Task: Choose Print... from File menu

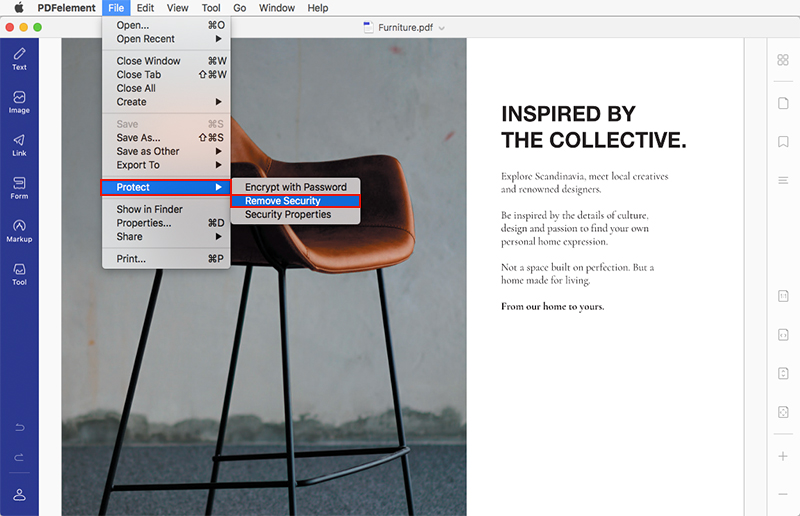Action: (166, 259)
